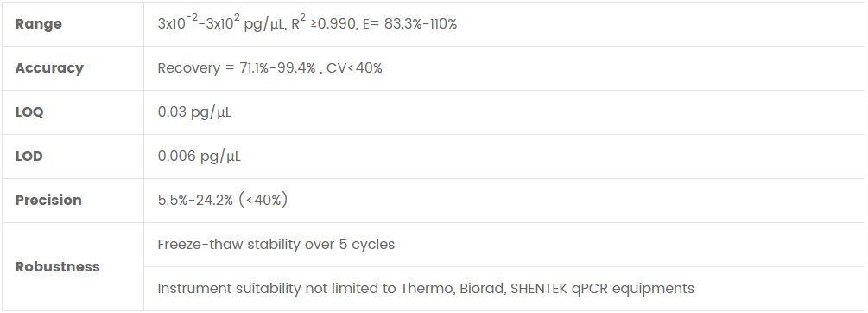This screenshot has width=868, height=313.
Task: Click the 0.006 pg/µL LOD value
Action: (x=200, y=156)
